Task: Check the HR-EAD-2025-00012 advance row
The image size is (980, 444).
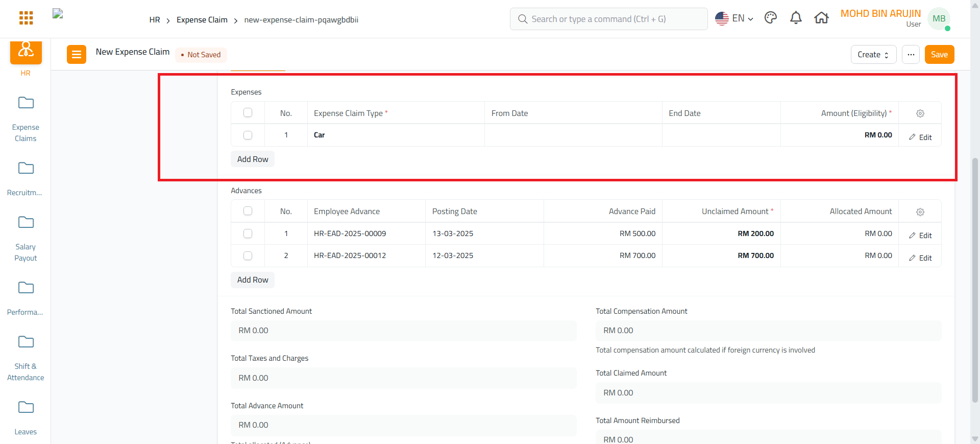Action: pyautogui.click(x=248, y=256)
